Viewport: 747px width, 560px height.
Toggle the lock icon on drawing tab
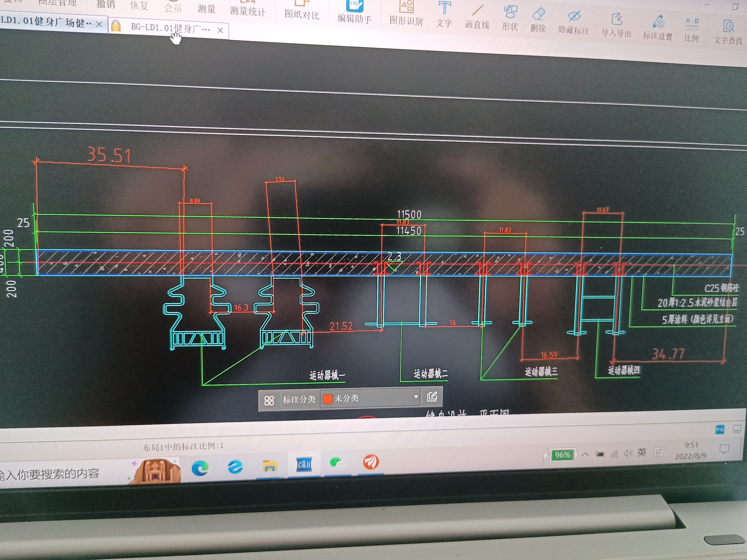(115, 26)
